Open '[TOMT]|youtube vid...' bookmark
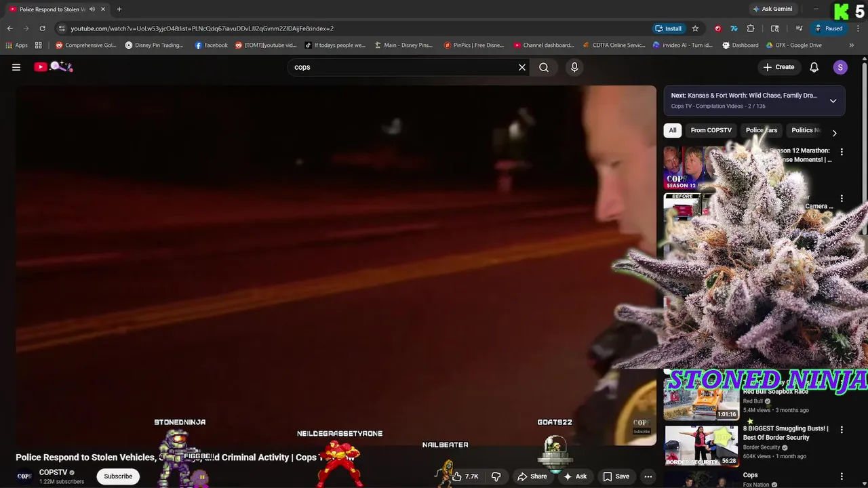The width and height of the screenshot is (868, 488). point(266,45)
